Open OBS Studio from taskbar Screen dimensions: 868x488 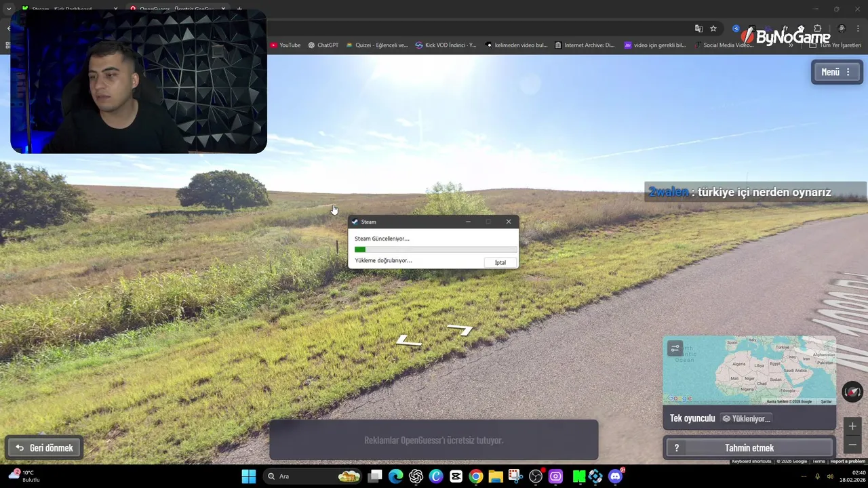point(536,476)
